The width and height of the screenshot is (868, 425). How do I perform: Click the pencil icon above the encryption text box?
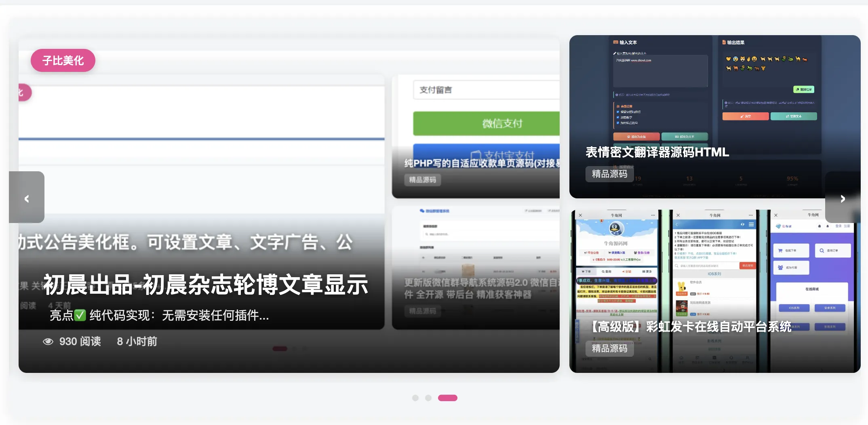615,53
